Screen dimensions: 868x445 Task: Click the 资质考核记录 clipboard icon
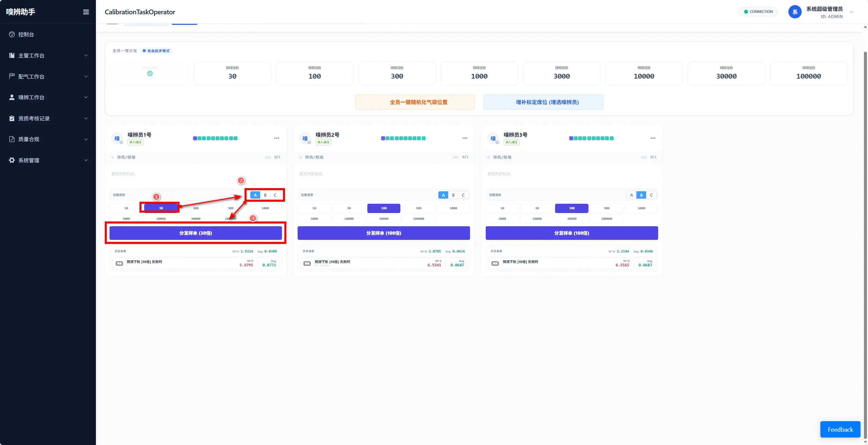click(12, 118)
